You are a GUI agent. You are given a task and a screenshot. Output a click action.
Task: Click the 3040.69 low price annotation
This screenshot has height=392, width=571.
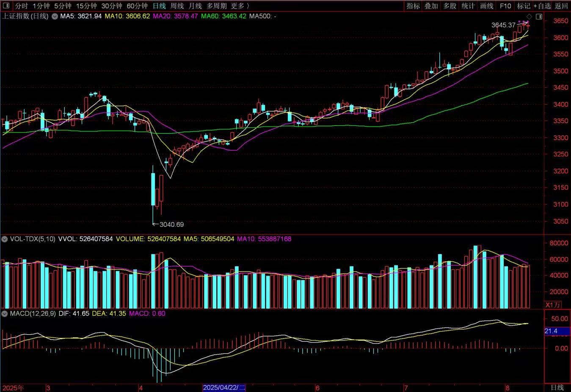pyautogui.click(x=171, y=224)
